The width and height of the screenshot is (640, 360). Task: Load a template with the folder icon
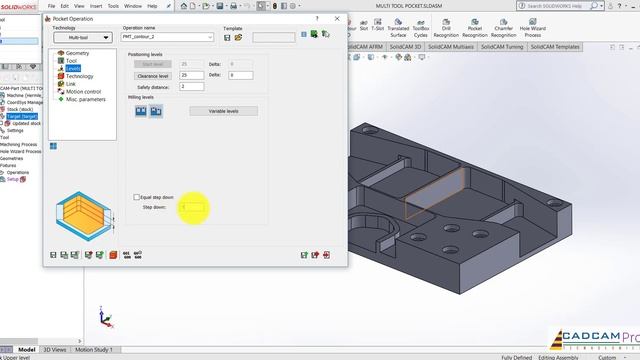click(x=238, y=38)
